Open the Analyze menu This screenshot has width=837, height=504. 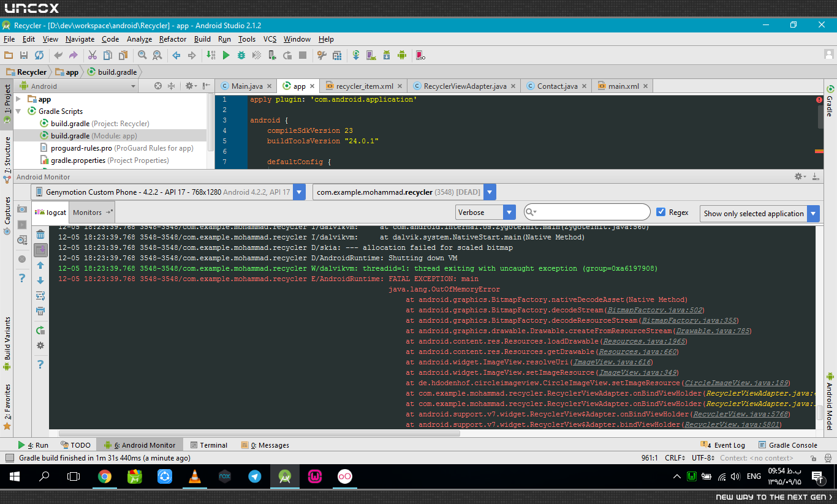pos(139,39)
